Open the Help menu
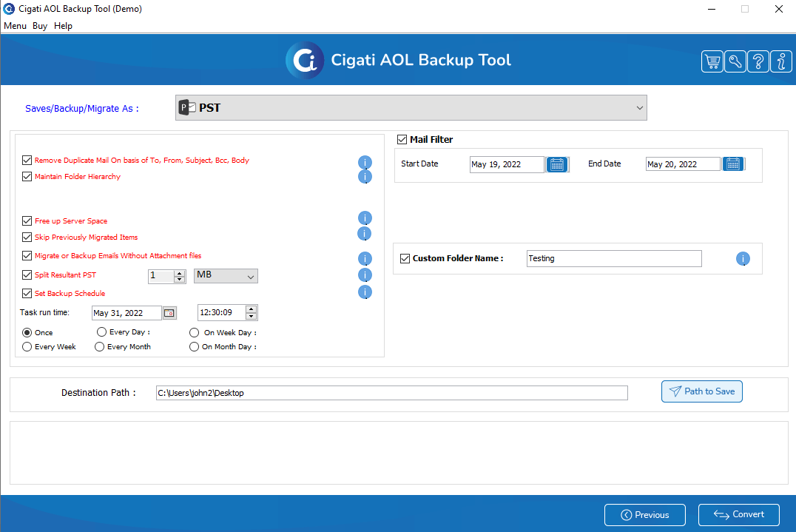The width and height of the screenshot is (796, 532). click(x=63, y=26)
